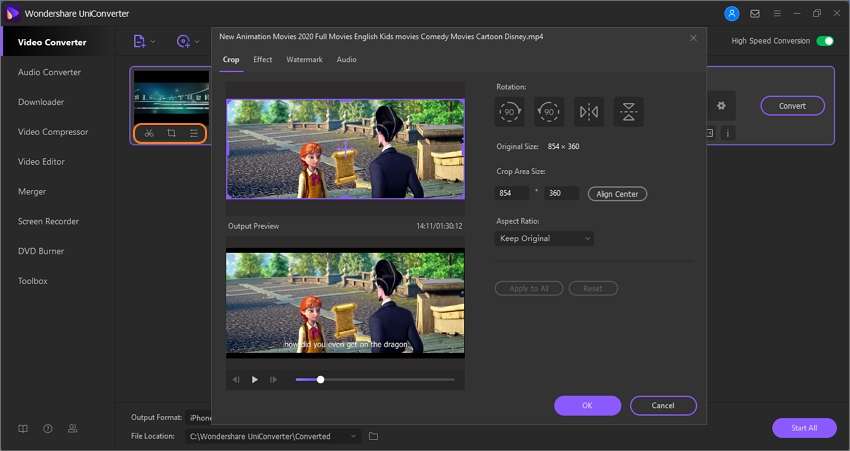Switch to the Watermark tab

click(x=304, y=60)
